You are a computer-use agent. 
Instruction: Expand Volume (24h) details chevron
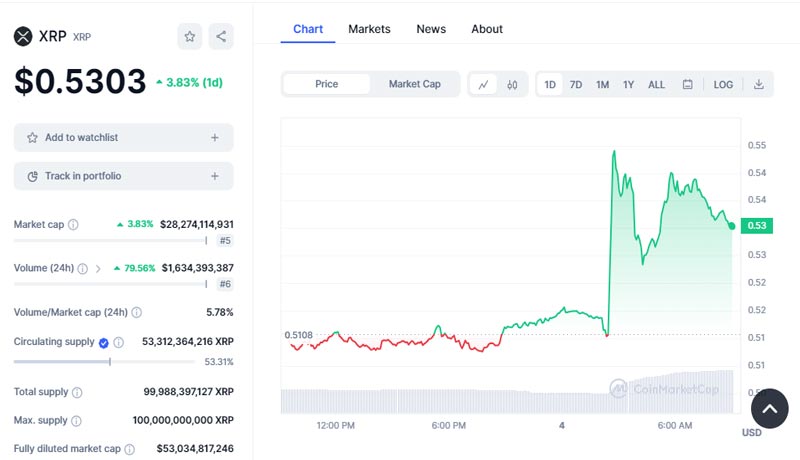(98, 268)
